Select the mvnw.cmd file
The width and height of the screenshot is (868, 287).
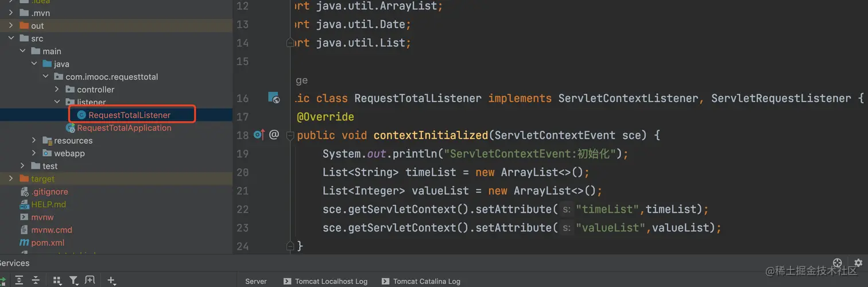(52, 230)
